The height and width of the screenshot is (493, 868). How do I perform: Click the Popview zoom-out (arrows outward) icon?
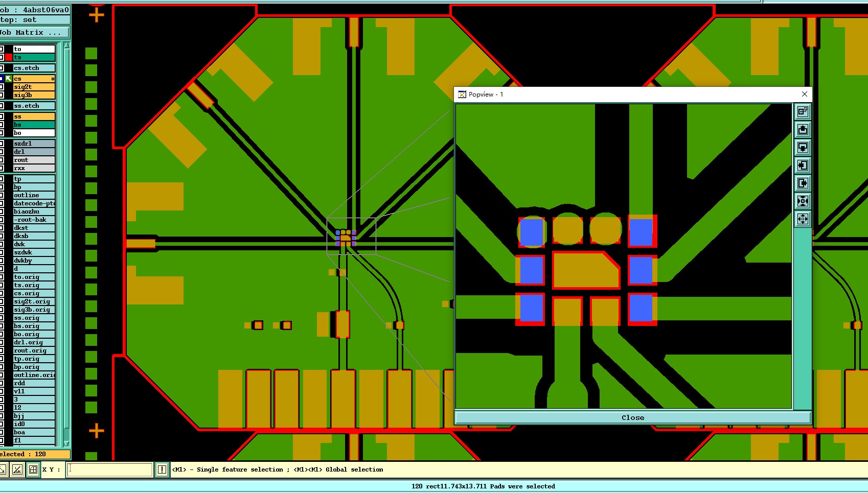coord(803,219)
